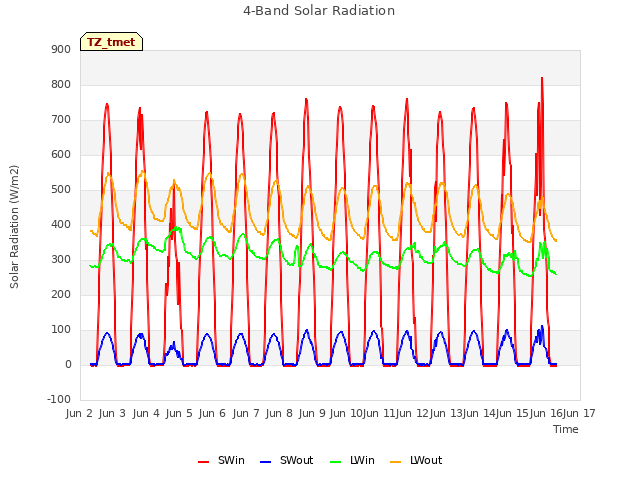This screenshot has height=480, width=640.
Task: Click the Jun 17 x-axis date label
Action: pyautogui.click(x=579, y=413)
